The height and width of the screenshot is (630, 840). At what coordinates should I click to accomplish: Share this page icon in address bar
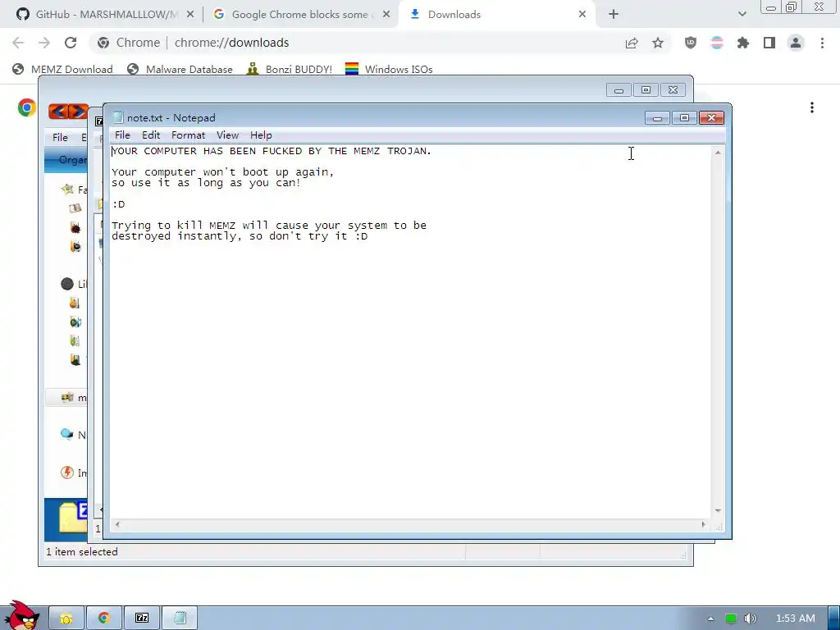(x=632, y=43)
